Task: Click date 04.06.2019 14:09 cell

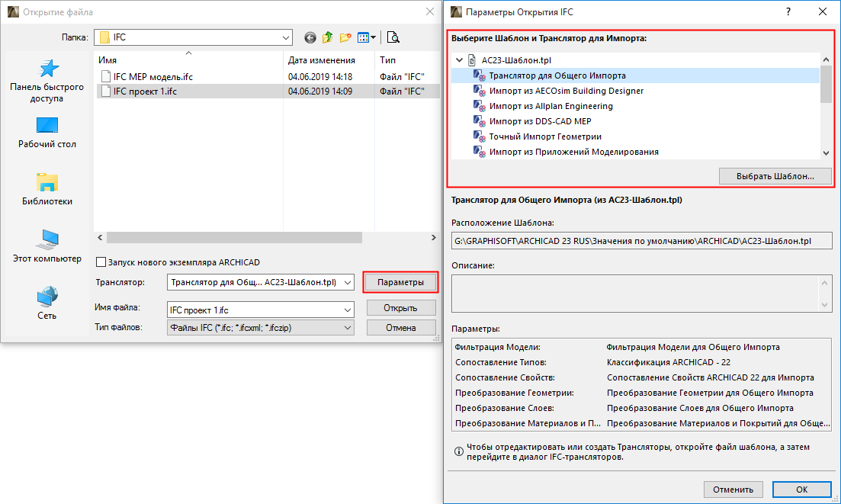Action: coord(320,91)
